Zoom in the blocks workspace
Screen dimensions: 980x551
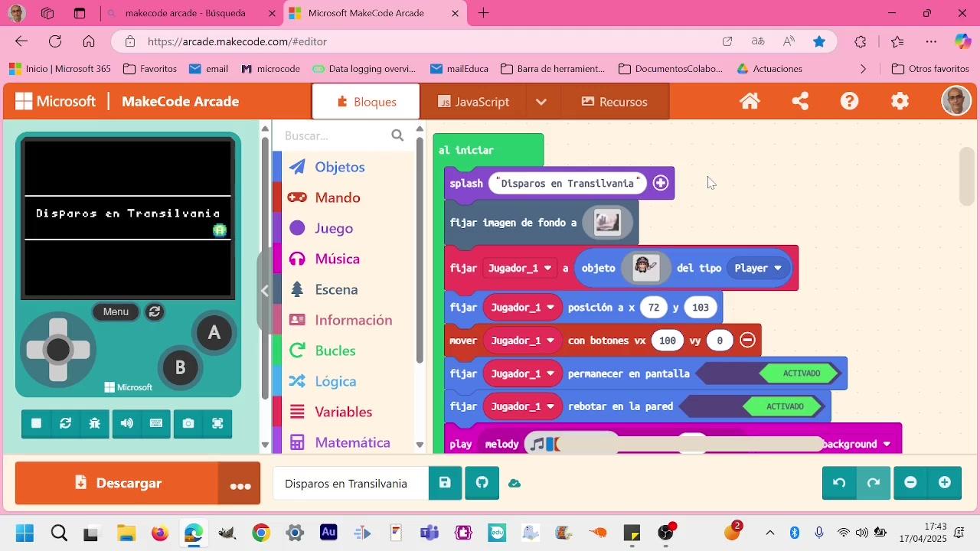[x=945, y=483]
